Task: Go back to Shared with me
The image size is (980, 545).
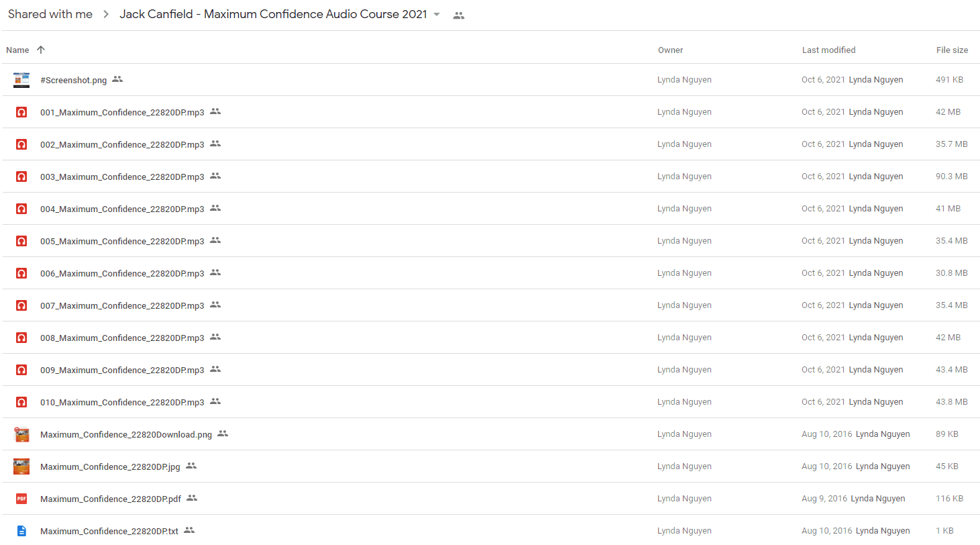Action: click(x=50, y=15)
